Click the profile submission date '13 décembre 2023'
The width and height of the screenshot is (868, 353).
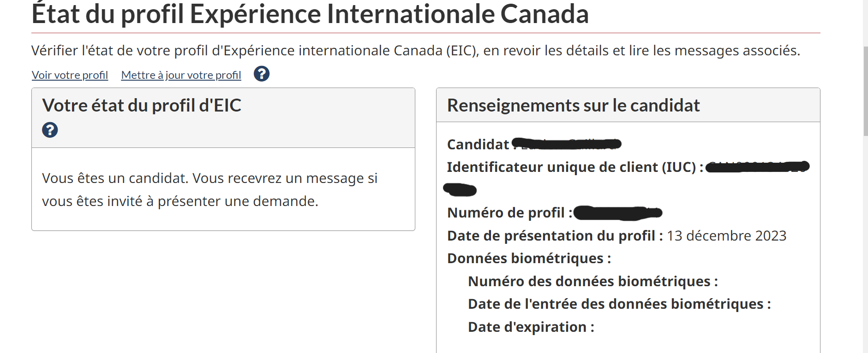(727, 235)
